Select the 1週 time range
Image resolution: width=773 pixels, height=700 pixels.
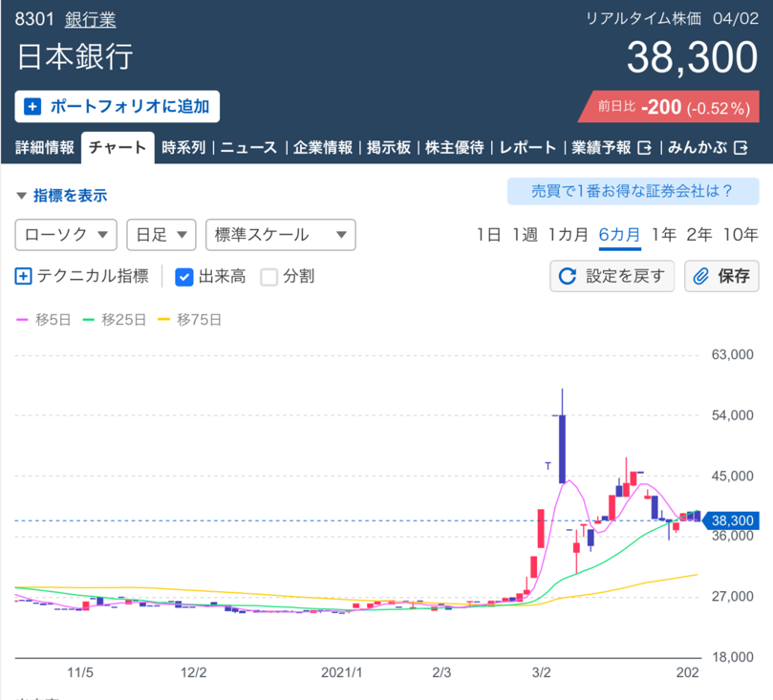coord(525,235)
